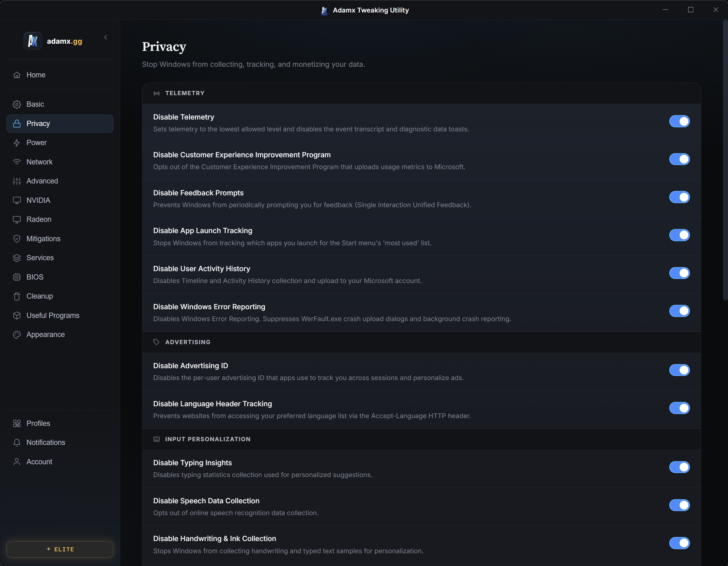The width and height of the screenshot is (728, 566).
Task: Open the Account page
Action: coord(60,462)
